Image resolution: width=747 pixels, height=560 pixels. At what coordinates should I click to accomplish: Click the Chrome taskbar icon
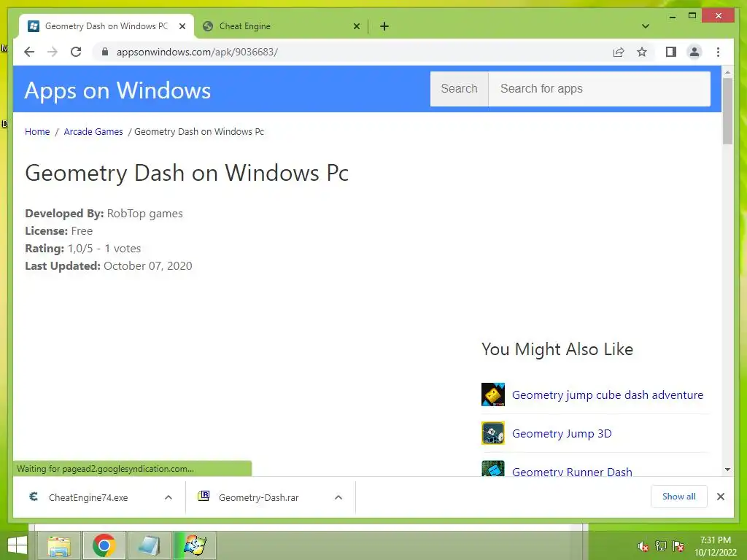point(104,545)
